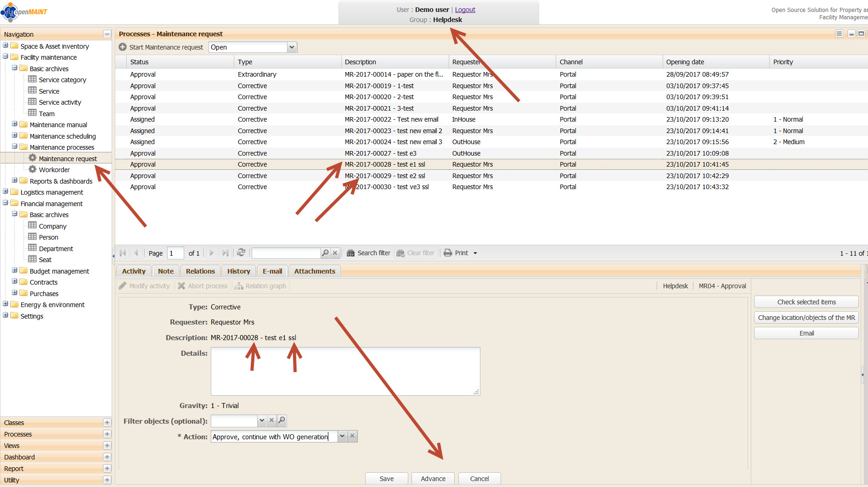Image resolution: width=868 pixels, height=487 pixels.
Task: Expand the Classes accordion panel
Action: tap(107, 423)
